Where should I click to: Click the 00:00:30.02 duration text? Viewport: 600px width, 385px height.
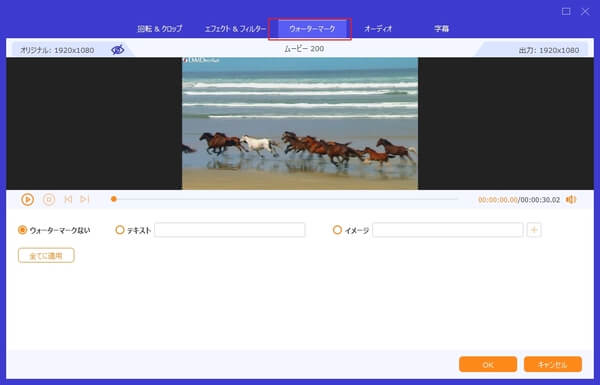(540, 200)
